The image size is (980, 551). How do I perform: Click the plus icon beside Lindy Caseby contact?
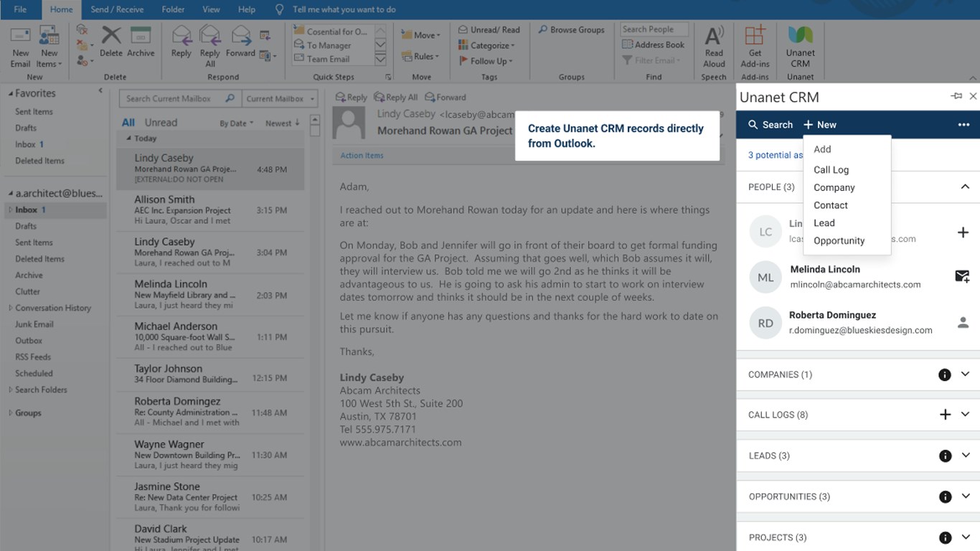coord(963,232)
